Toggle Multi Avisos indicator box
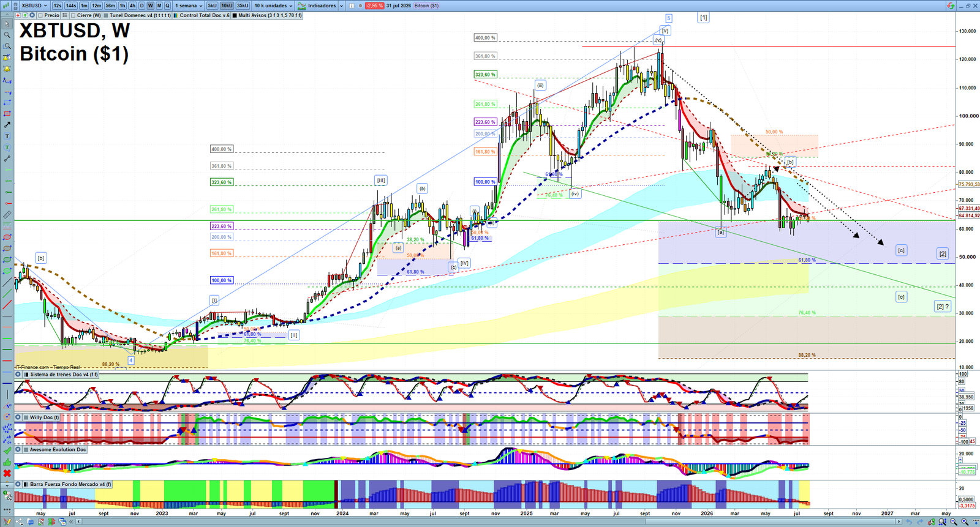 [x=235, y=15]
